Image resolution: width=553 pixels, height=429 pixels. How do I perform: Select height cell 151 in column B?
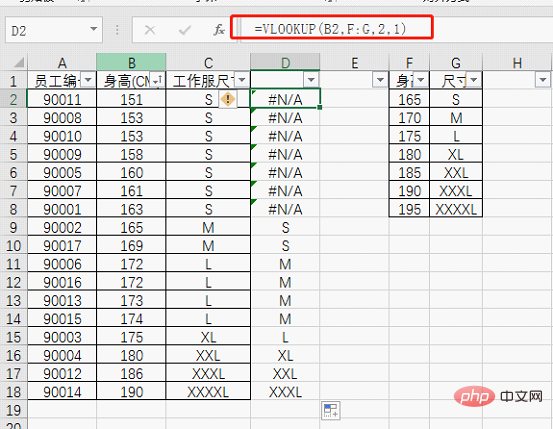pos(131,99)
